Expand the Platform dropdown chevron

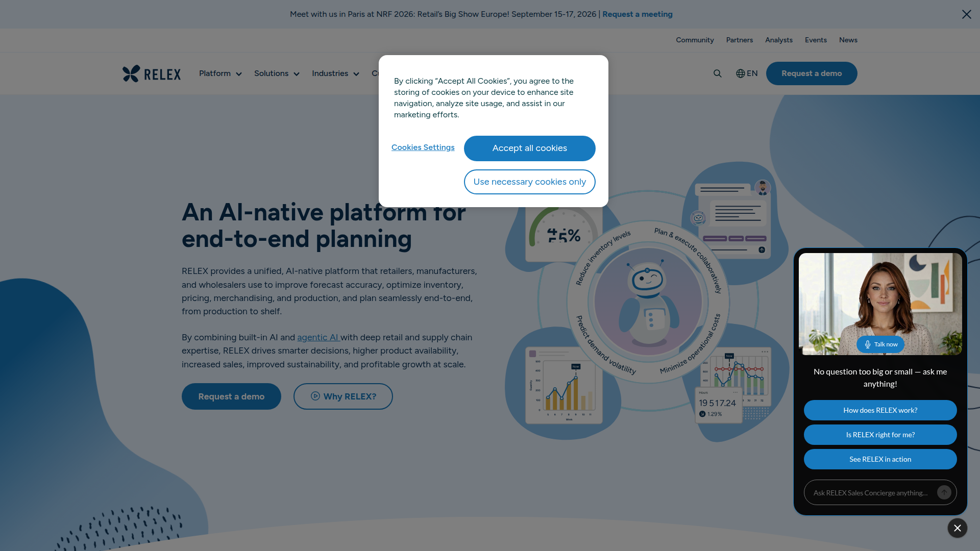[x=239, y=74]
